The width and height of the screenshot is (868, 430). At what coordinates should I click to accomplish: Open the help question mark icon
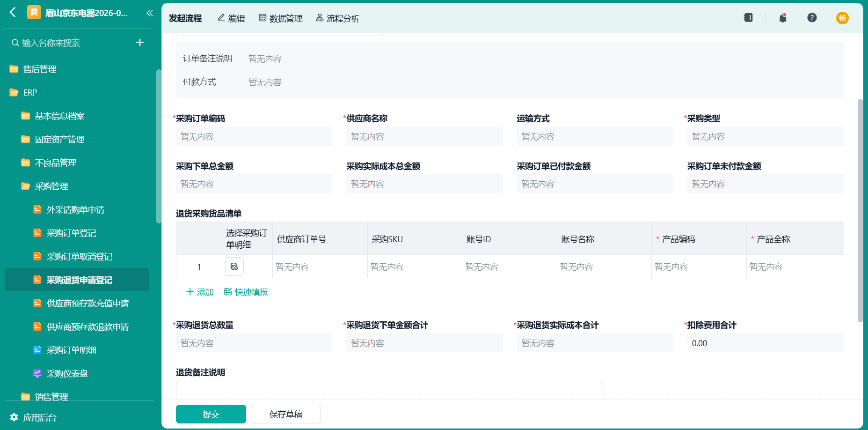[812, 18]
